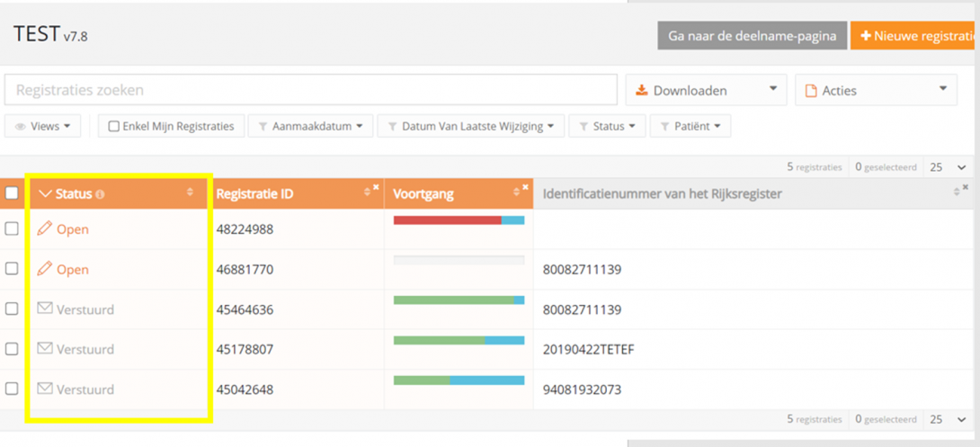Image resolution: width=980 pixels, height=447 pixels.
Task: Click the envelope icon on registration 45464636
Action: tap(45, 309)
